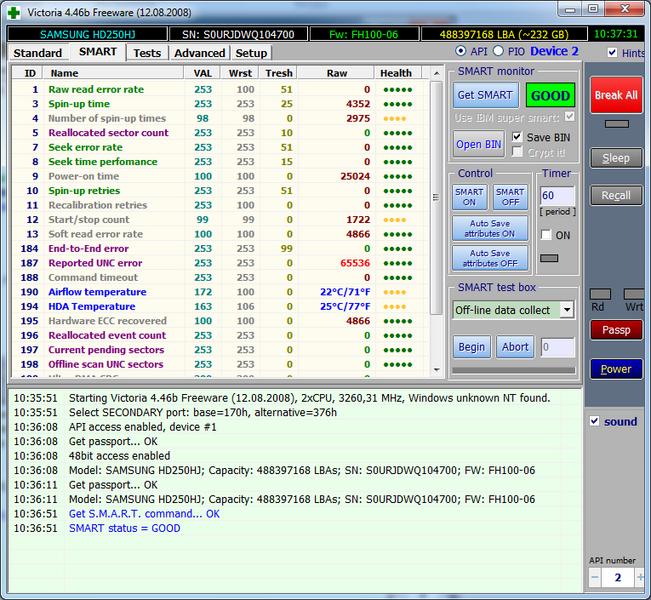
Task: Click the Sleep button
Action: [616, 158]
